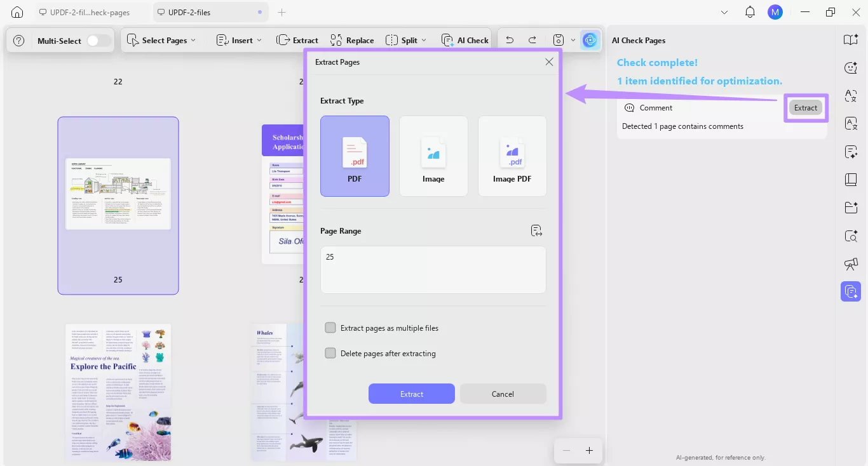Select the AI Check Pages sidebar icon
The image size is (868, 466).
[851, 291]
